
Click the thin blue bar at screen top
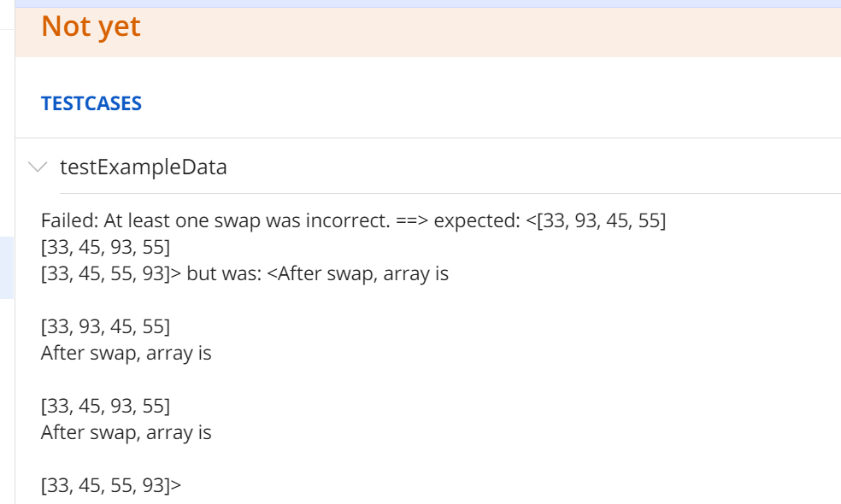coord(427,3)
